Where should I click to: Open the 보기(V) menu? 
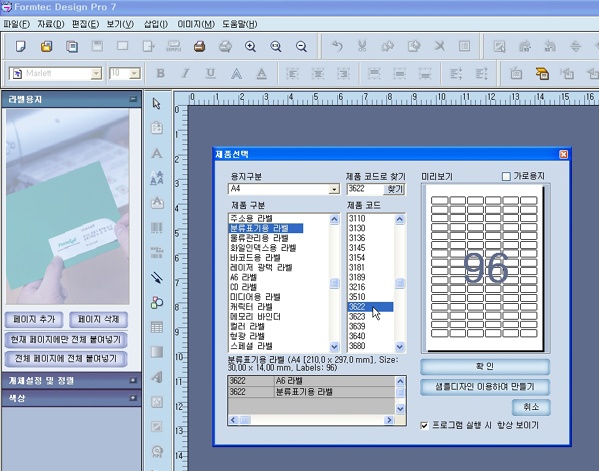(120, 24)
